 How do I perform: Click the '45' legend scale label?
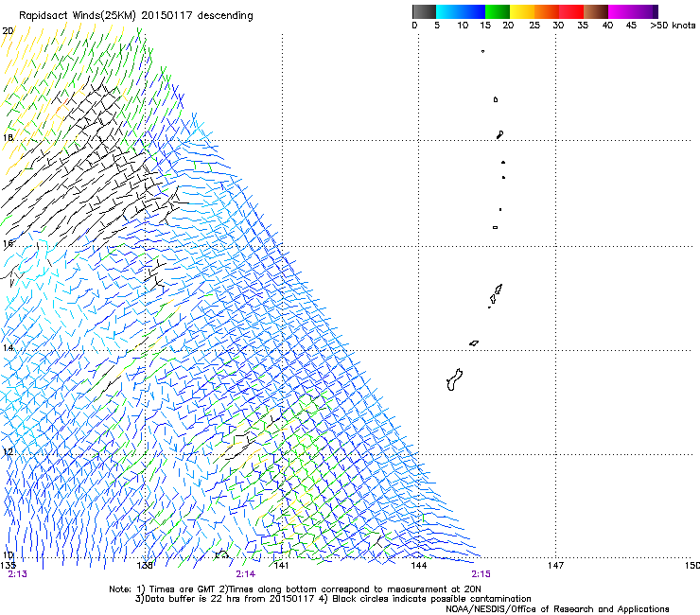(x=631, y=26)
